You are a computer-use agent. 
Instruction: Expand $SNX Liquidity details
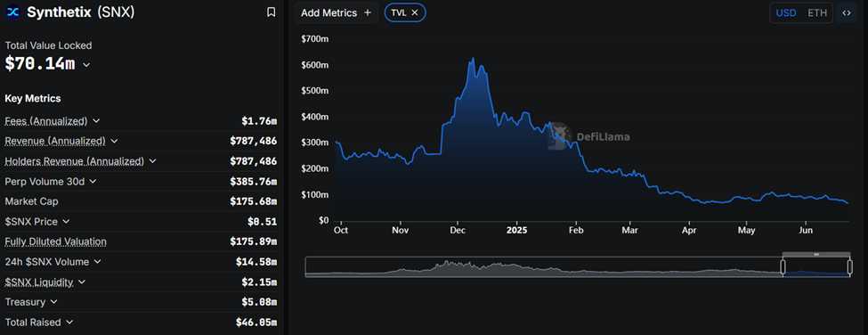tap(81, 282)
